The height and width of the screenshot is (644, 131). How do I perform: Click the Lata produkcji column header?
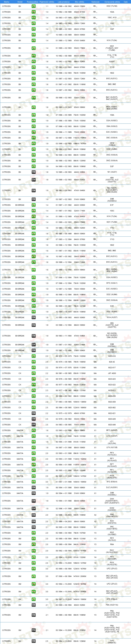pyautogui.click(x=63, y=2)
